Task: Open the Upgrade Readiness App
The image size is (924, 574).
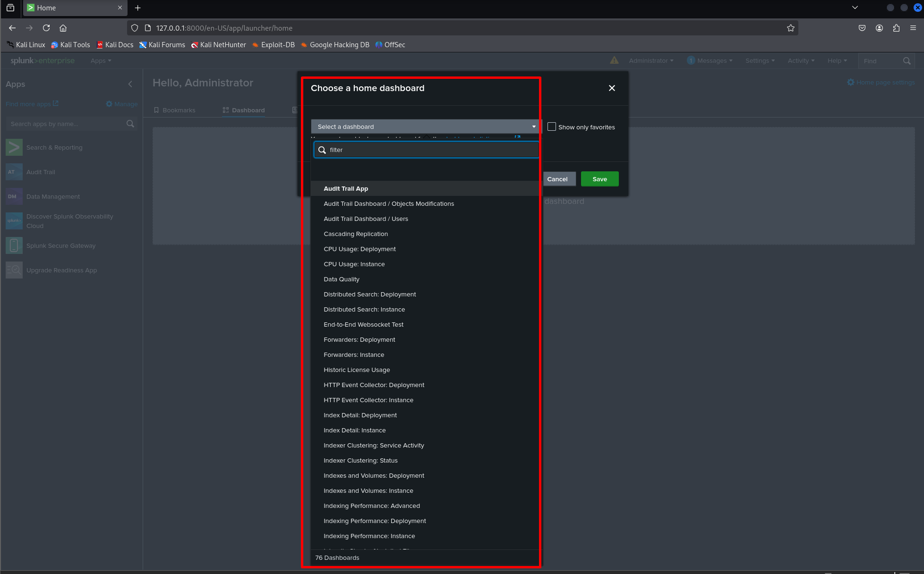Action: (61, 270)
